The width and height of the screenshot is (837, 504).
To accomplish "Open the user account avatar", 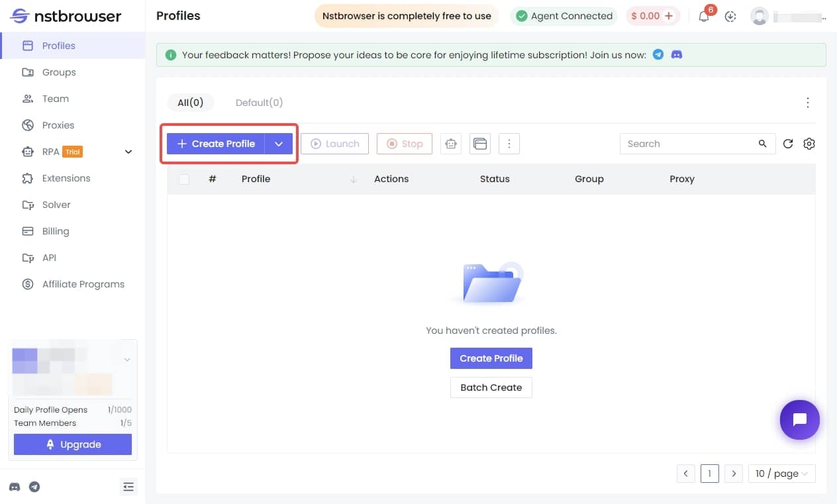I will point(759,16).
